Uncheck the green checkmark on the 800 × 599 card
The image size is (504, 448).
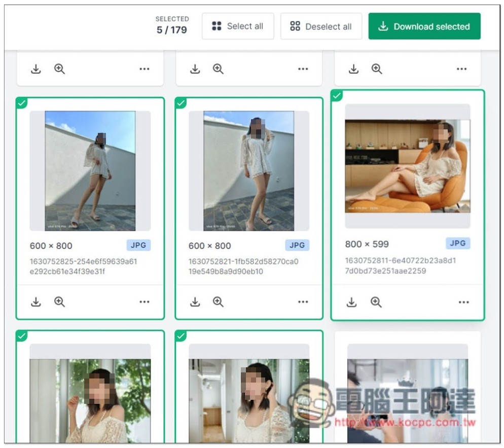point(337,95)
